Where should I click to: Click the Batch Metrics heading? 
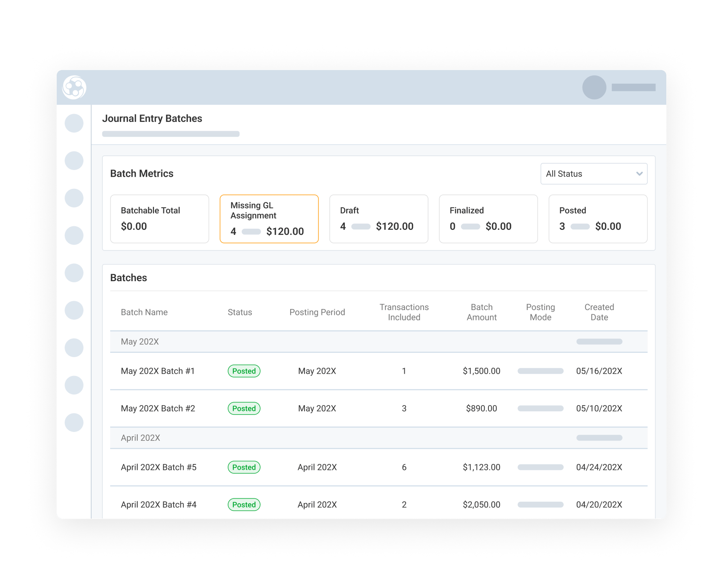coord(142,173)
